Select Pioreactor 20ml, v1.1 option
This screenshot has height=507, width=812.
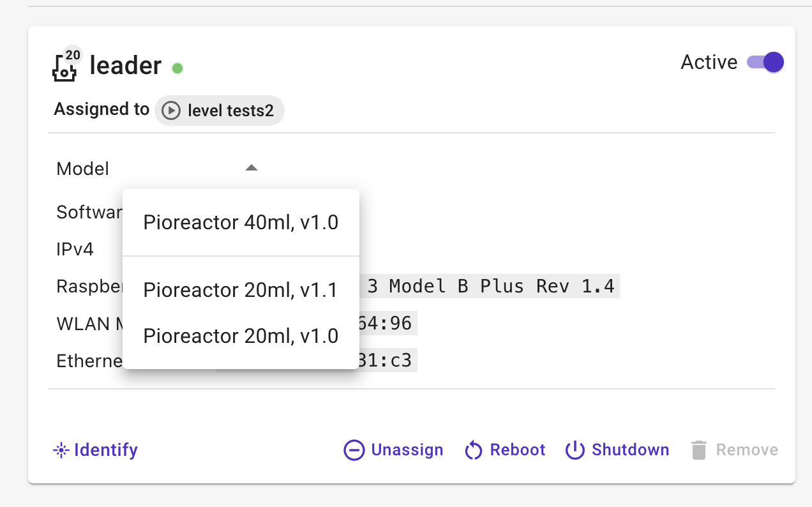241,290
